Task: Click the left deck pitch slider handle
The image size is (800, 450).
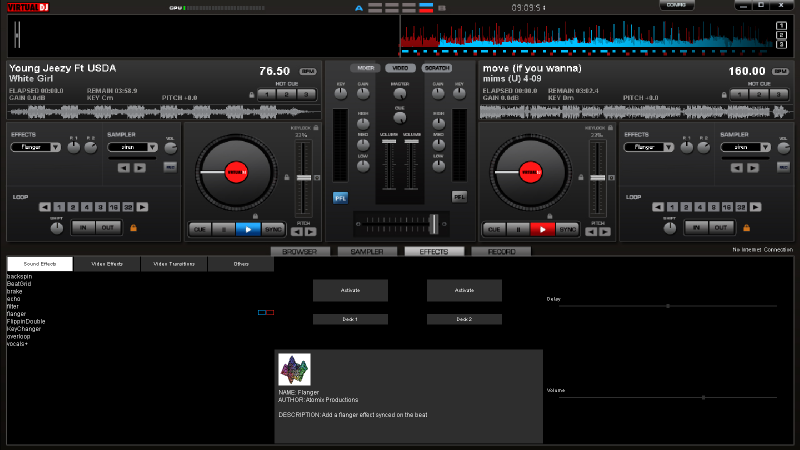Action: tap(304, 178)
